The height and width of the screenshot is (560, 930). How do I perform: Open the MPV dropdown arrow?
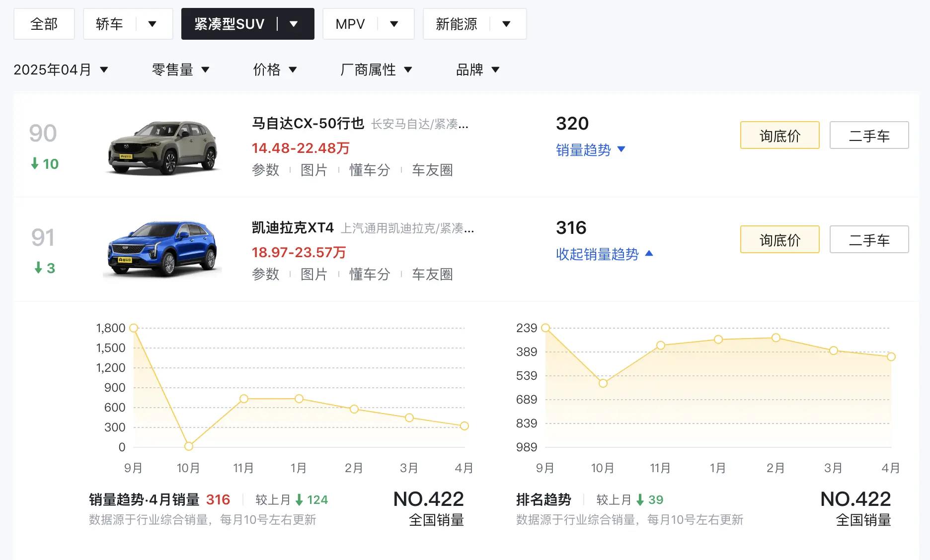[394, 24]
